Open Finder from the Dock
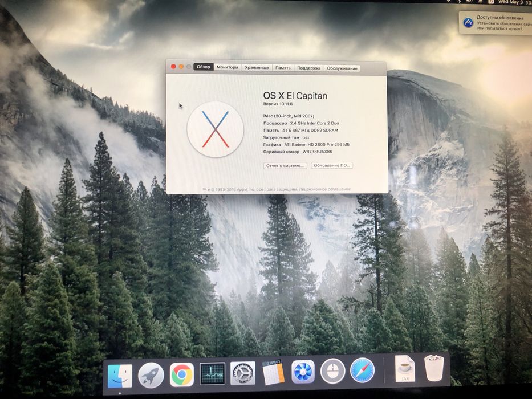532x399 pixels. tap(120, 376)
